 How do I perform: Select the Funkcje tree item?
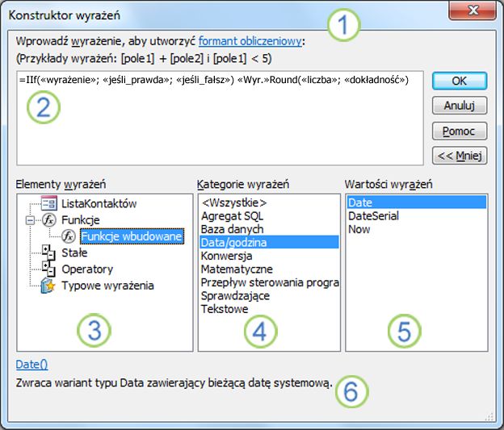81,220
